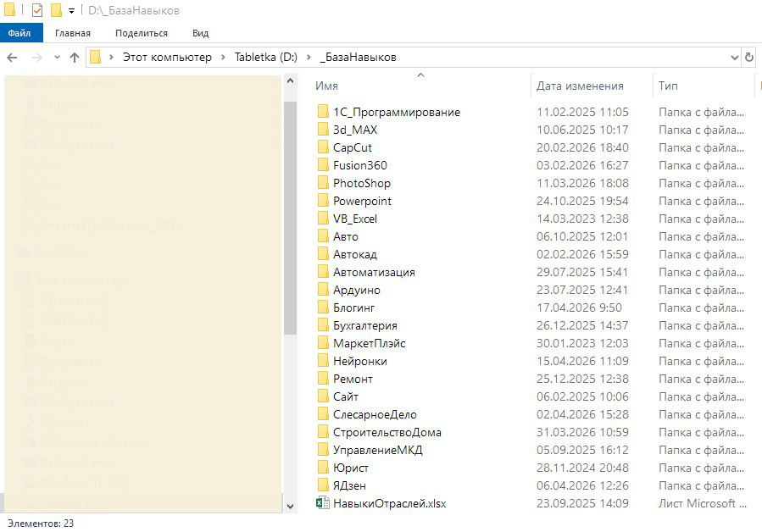
Task: Select the Fusion360 folder icon
Action: (323, 165)
